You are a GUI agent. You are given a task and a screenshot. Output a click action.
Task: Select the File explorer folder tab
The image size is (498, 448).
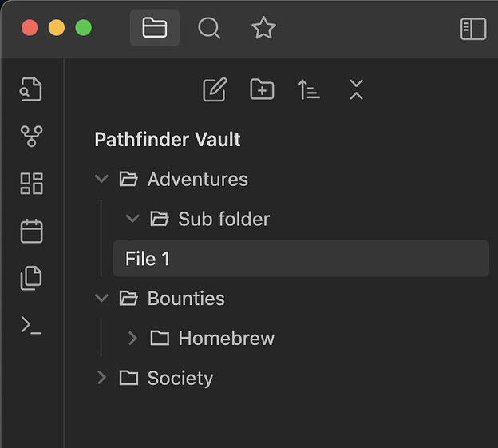pyautogui.click(x=155, y=29)
